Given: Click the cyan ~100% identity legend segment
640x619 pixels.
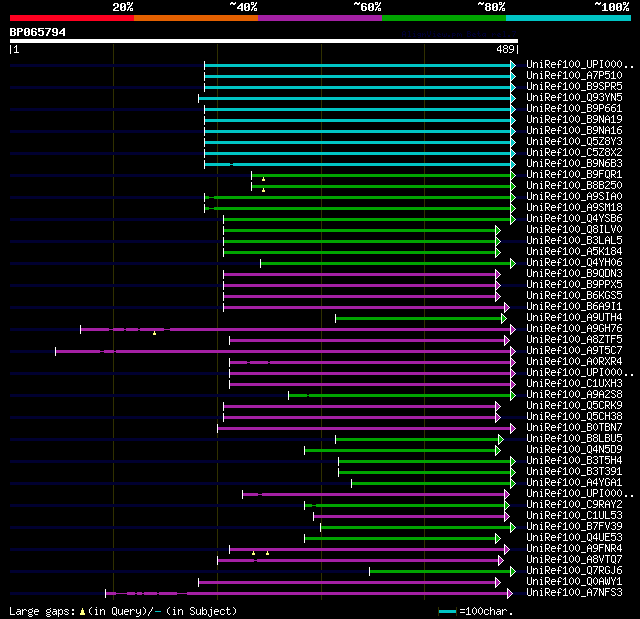Looking at the screenshot, I should (x=569, y=18).
